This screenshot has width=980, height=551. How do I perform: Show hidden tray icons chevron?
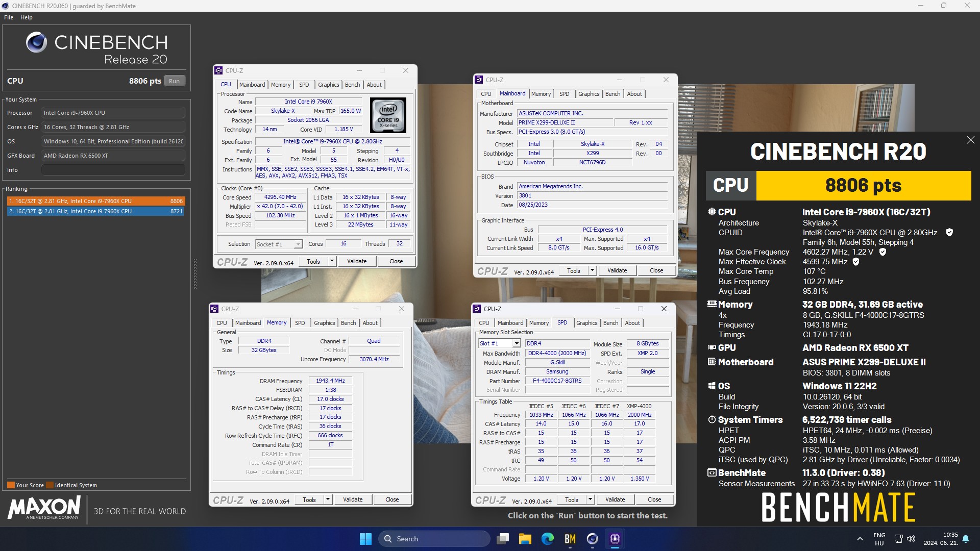(860, 539)
